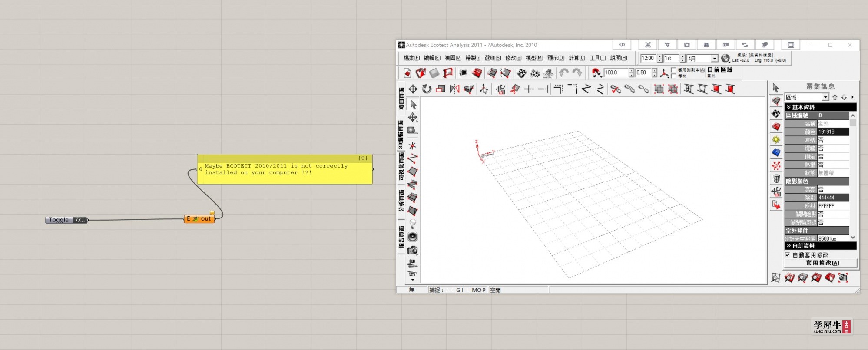Click the yellow panel with Ecotect error message

coord(285,169)
